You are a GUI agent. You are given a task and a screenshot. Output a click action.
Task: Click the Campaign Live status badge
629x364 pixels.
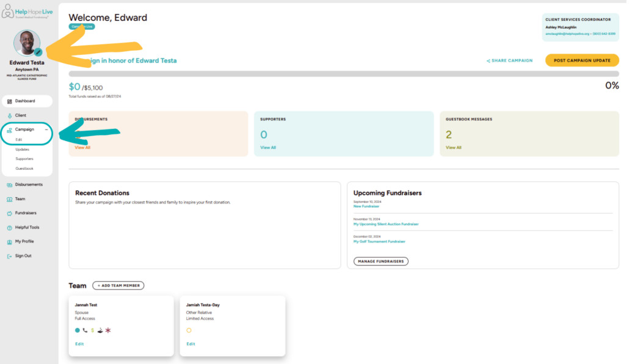click(82, 26)
